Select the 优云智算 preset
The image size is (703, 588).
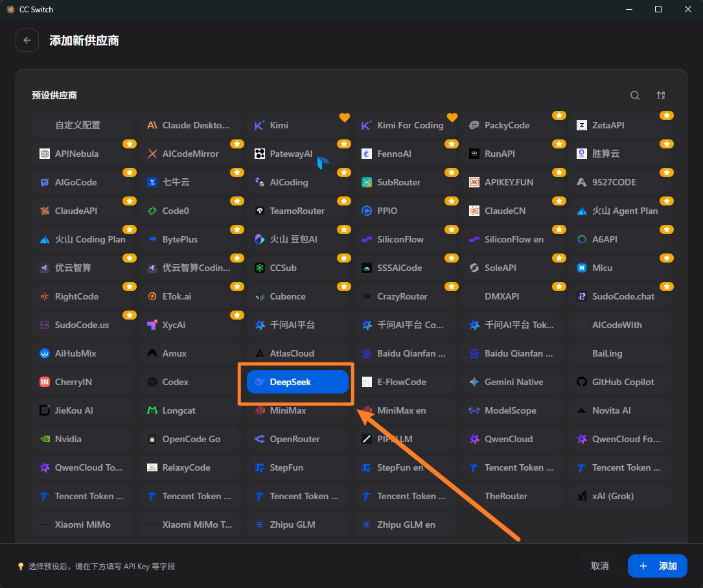[x=83, y=268]
